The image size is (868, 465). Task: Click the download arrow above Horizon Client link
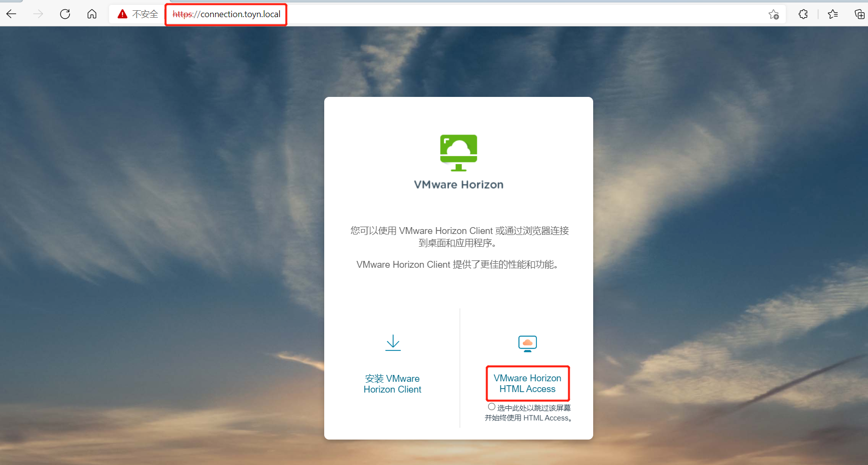[x=393, y=343]
